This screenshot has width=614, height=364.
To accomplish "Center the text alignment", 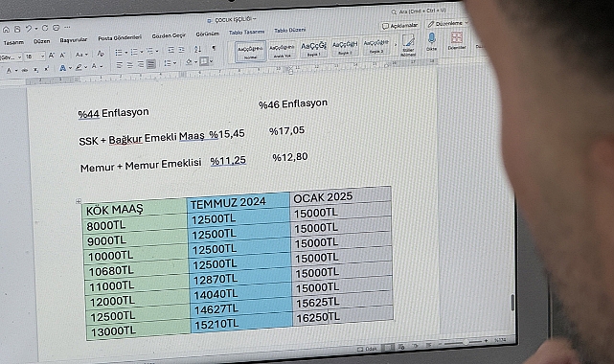I will pyautogui.click(x=130, y=65).
